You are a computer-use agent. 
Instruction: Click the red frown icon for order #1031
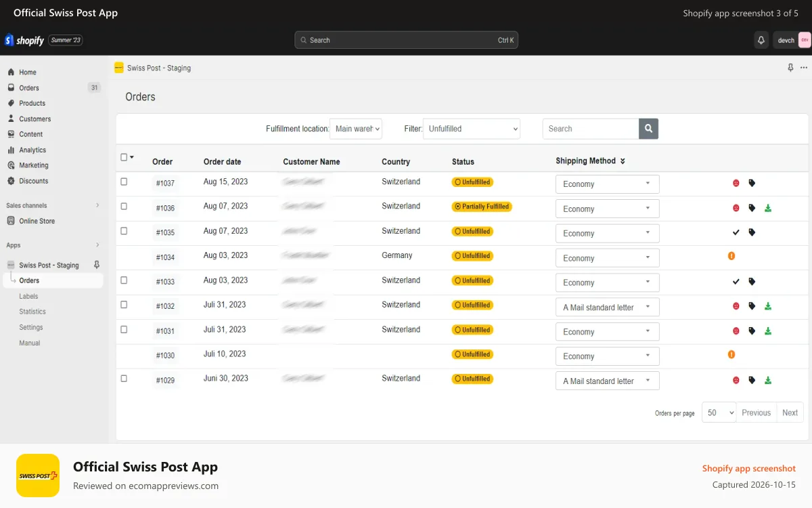click(x=736, y=331)
